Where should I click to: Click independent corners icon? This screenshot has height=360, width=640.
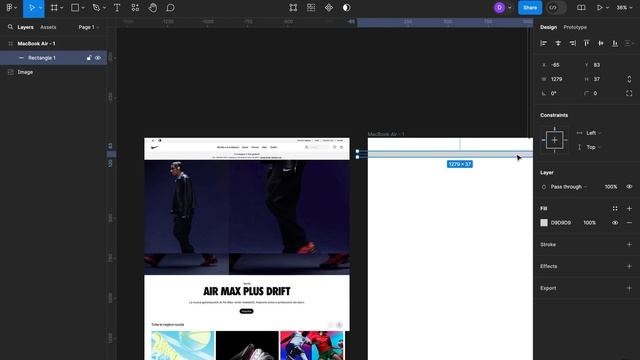pos(629,93)
